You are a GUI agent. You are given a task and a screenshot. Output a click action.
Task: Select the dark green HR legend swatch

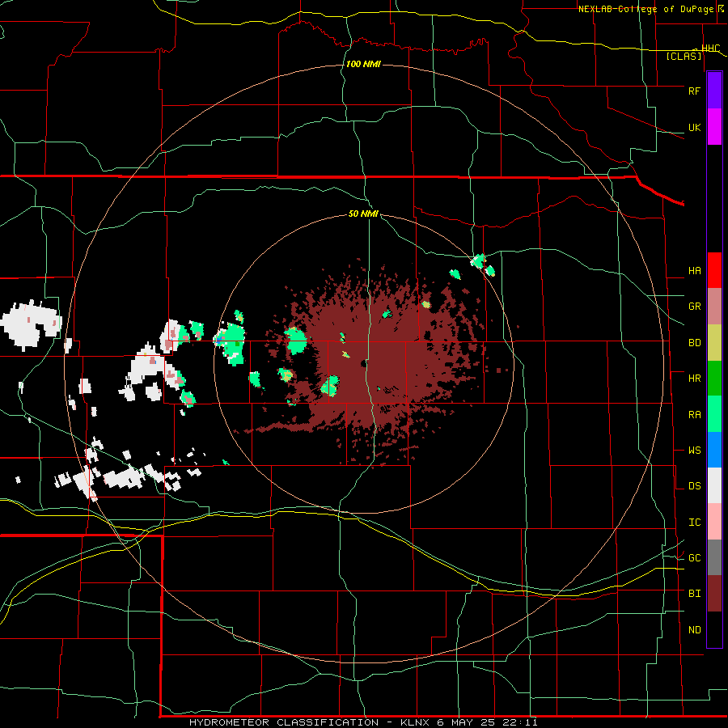pyautogui.click(x=714, y=379)
